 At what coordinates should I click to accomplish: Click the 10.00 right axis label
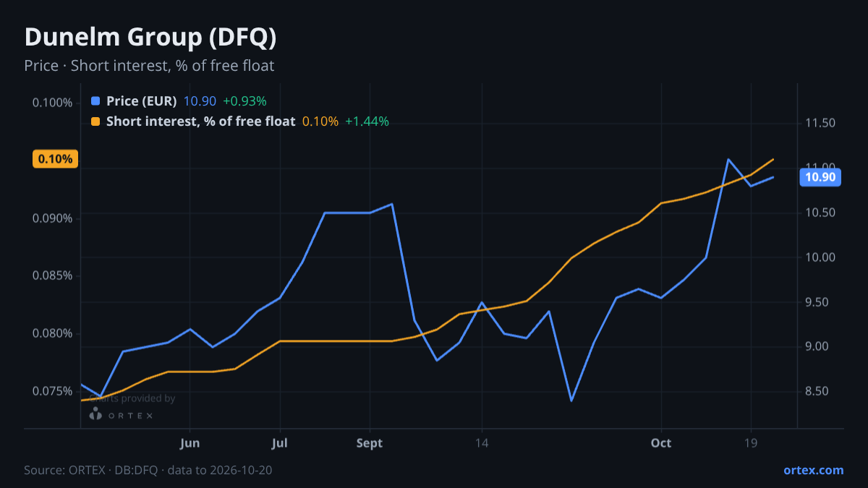pyautogui.click(x=820, y=258)
